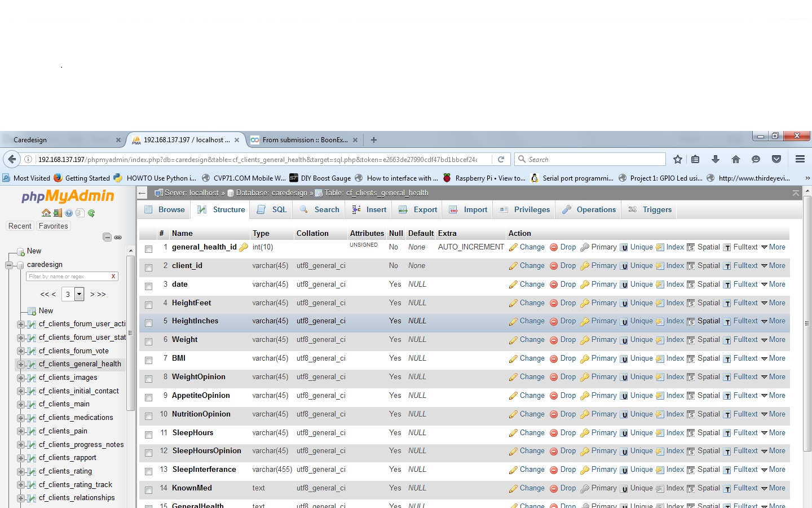
Task: Click the collapse-all icon in navigation panel
Action: click(107, 237)
